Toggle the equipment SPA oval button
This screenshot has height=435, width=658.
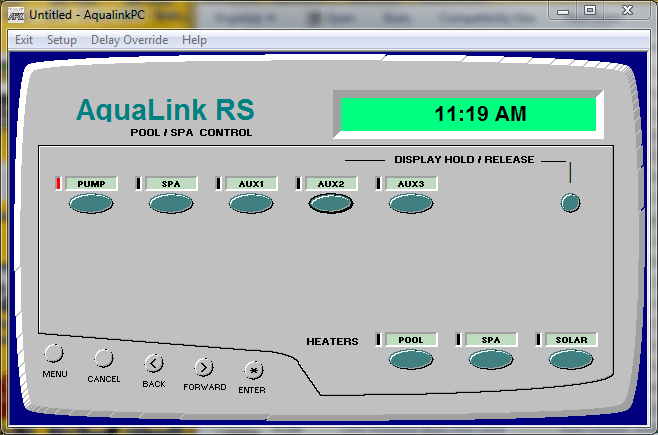click(171, 204)
